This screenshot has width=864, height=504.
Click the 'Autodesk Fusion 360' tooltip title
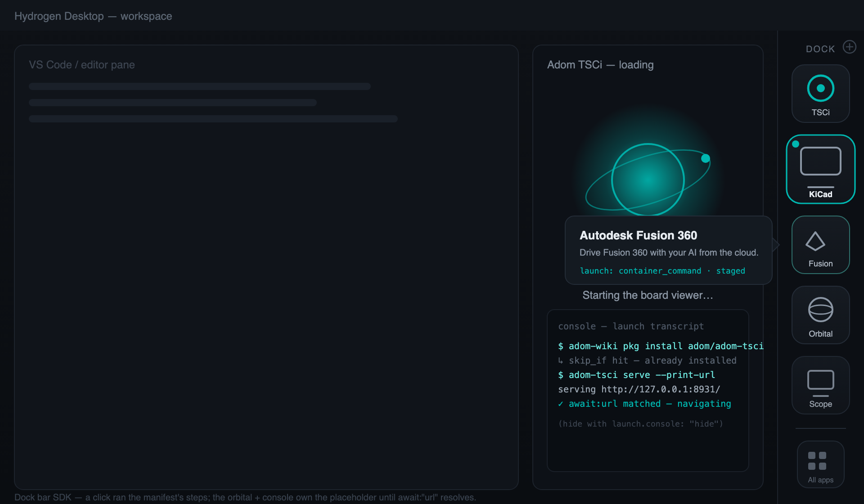point(638,235)
